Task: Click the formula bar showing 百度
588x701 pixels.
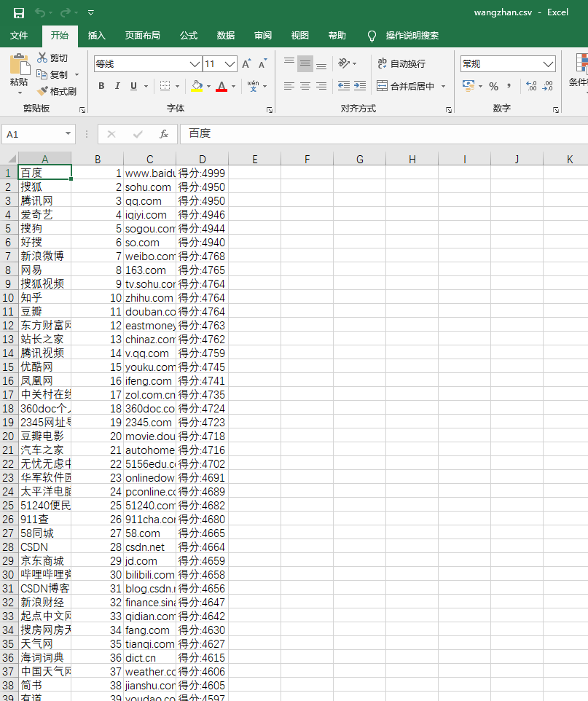Action: click(x=384, y=134)
